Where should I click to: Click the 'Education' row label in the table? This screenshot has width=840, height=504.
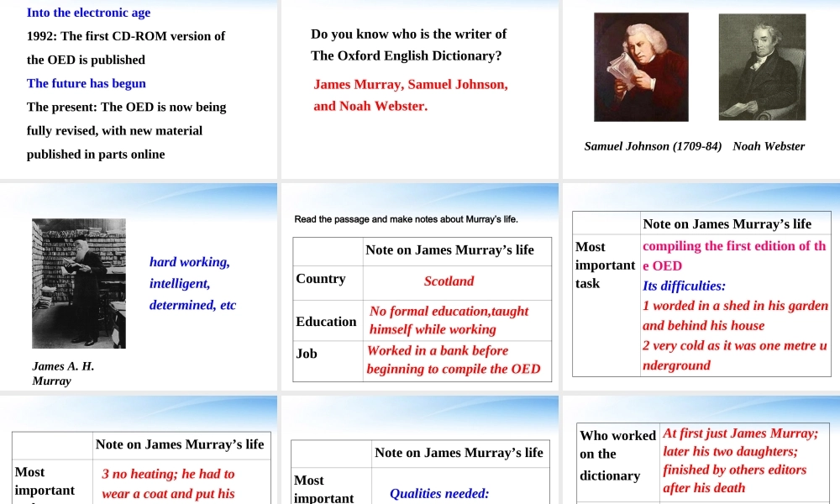[326, 322]
